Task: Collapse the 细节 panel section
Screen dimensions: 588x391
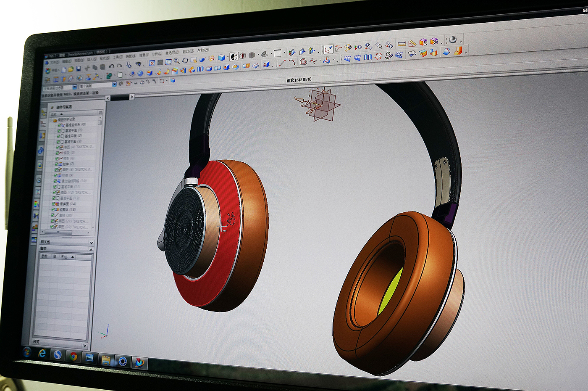Action: pyautogui.click(x=91, y=250)
